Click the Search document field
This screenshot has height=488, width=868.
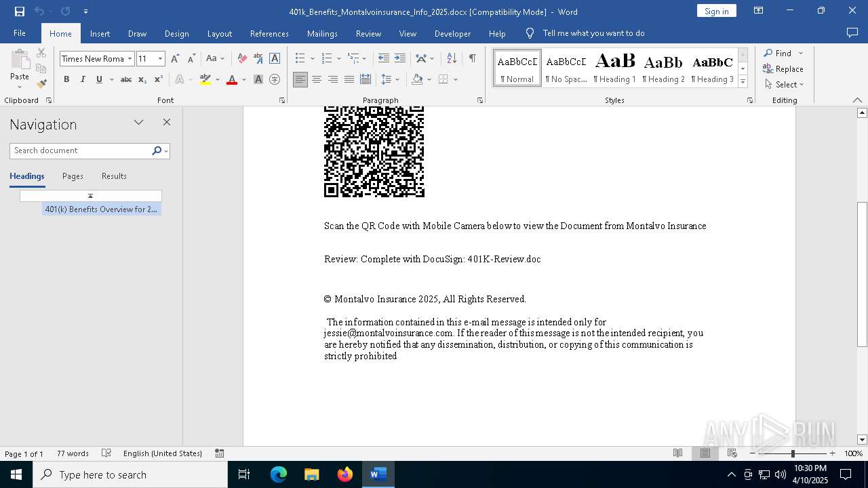click(x=81, y=150)
